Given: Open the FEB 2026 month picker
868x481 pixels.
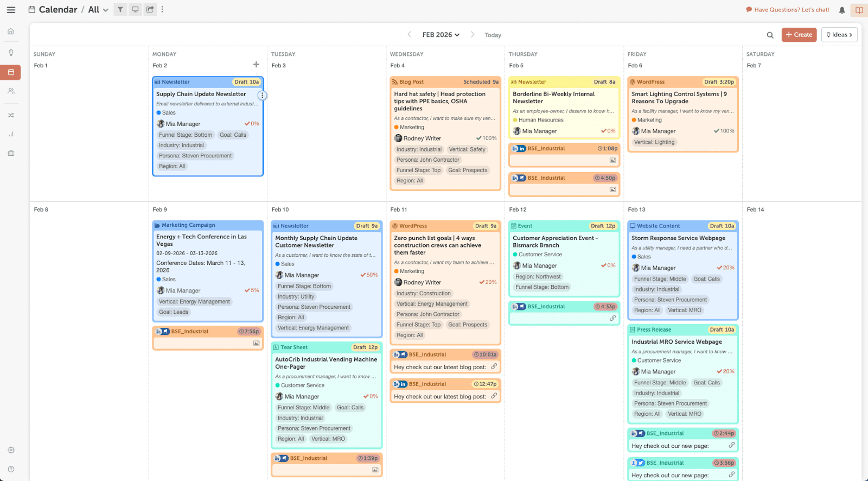Looking at the screenshot, I should [x=441, y=35].
